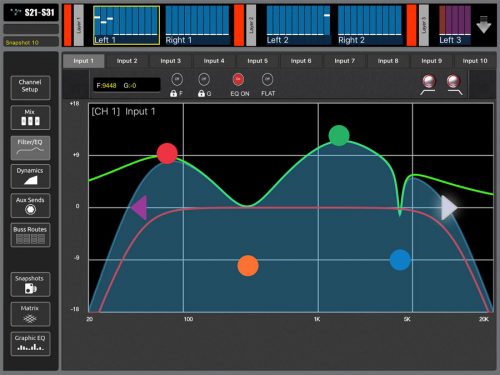Select the orange EQ band node
The height and width of the screenshot is (375, 500).
coord(248,266)
